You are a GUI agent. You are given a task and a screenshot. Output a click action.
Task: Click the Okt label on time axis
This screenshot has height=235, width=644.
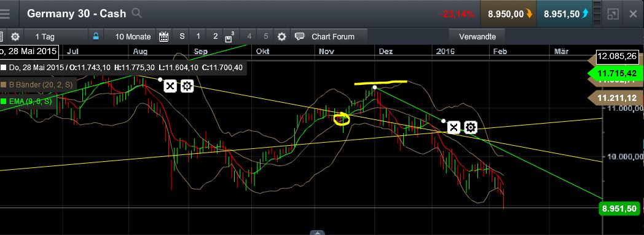point(262,51)
